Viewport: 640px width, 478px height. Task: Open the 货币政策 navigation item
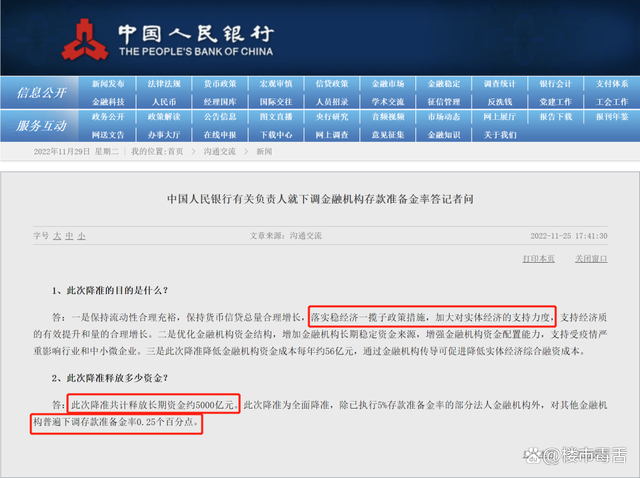tap(220, 85)
